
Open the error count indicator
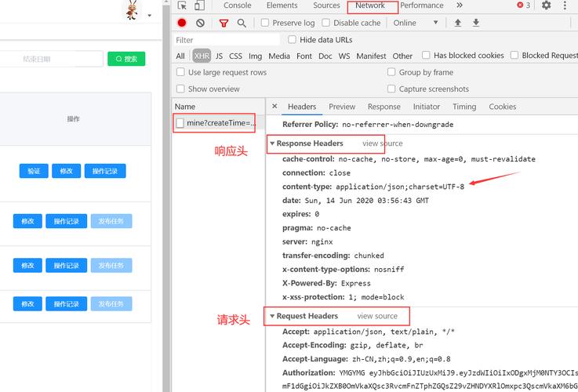pyautogui.click(x=523, y=5)
